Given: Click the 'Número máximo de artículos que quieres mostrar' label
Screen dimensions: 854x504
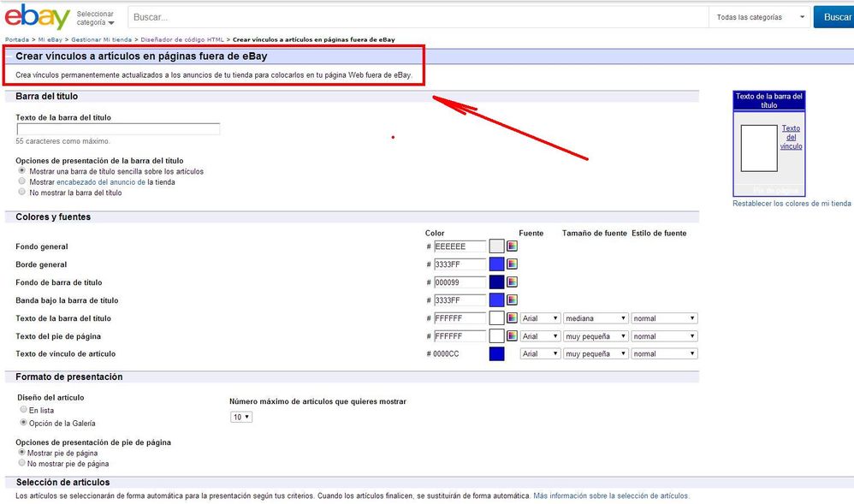Looking at the screenshot, I should [317, 401].
